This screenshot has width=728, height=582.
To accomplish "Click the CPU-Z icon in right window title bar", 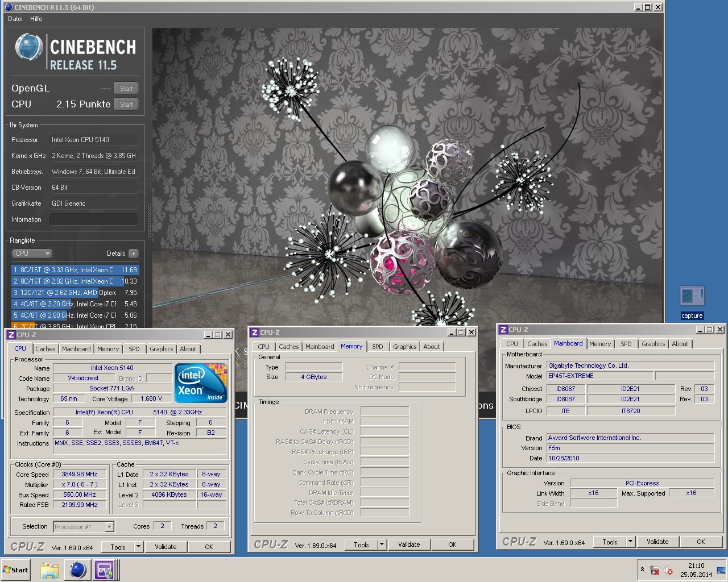I will click(x=503, y=330).
